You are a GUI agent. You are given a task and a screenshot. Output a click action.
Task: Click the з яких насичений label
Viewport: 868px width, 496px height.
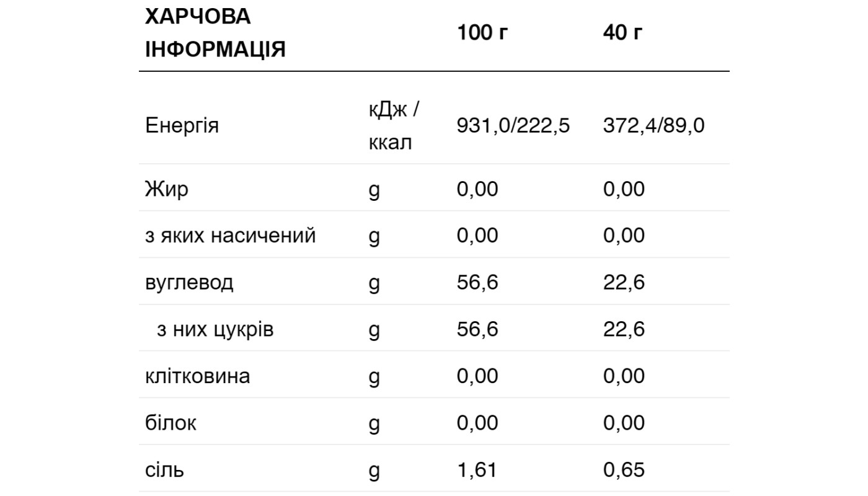(230, 236)
